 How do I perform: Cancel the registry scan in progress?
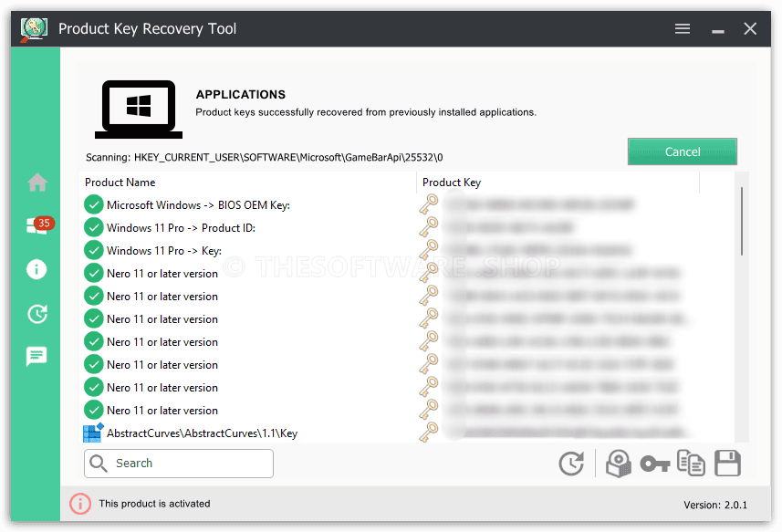683,151
